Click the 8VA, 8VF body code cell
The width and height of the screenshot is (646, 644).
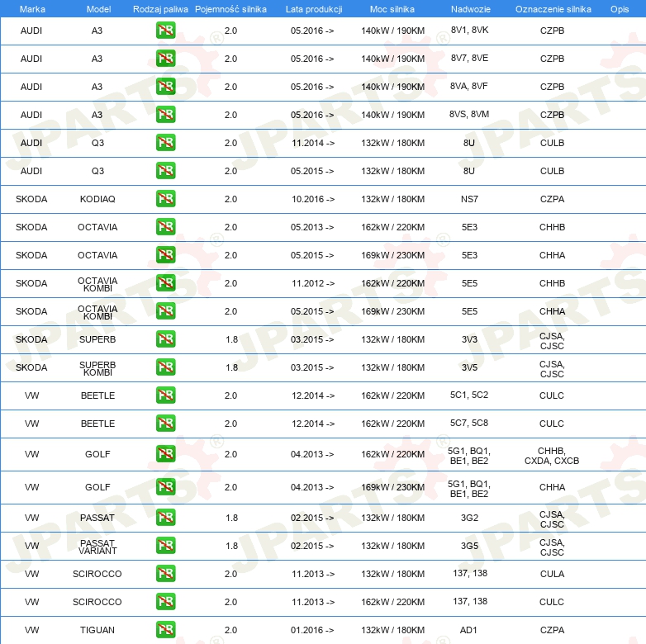(x=469, y=86)
